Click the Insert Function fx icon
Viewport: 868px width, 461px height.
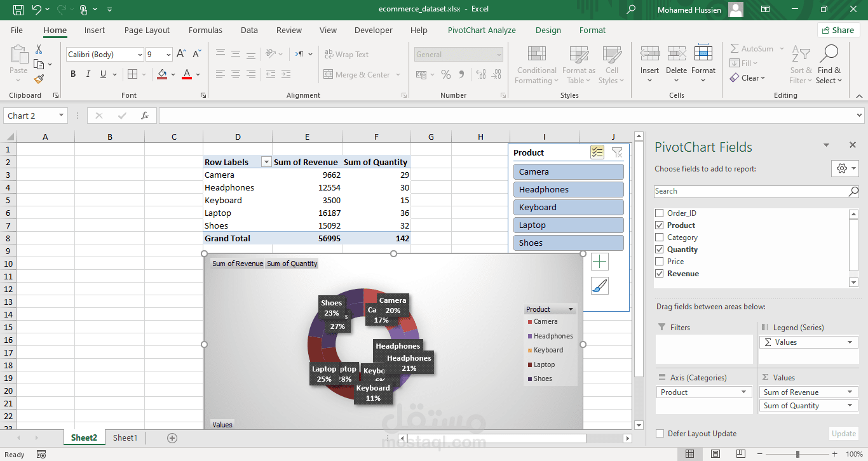tap(145, 116)
